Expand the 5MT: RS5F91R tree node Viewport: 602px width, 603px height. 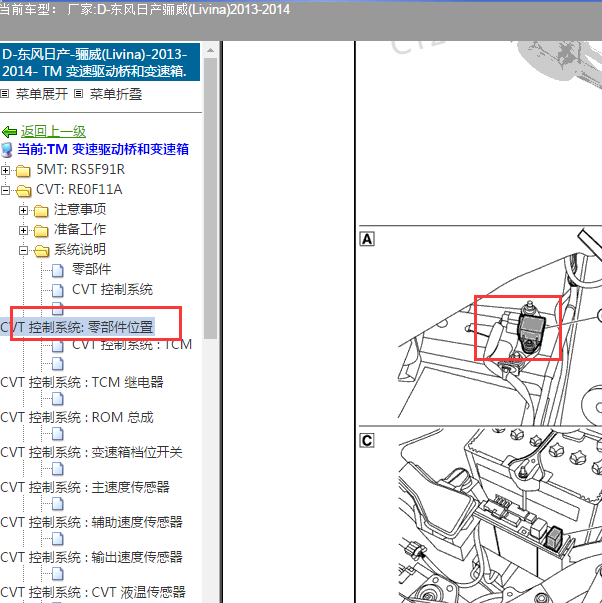[6, 170]
